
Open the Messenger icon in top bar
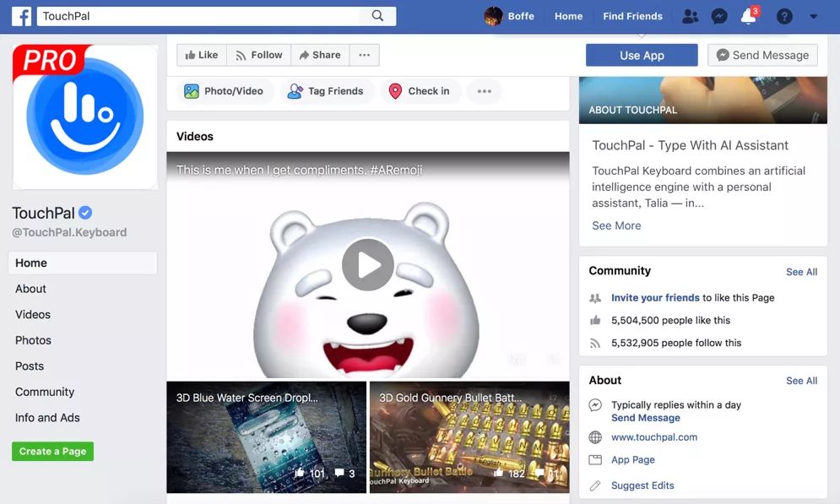click(719, 16)
